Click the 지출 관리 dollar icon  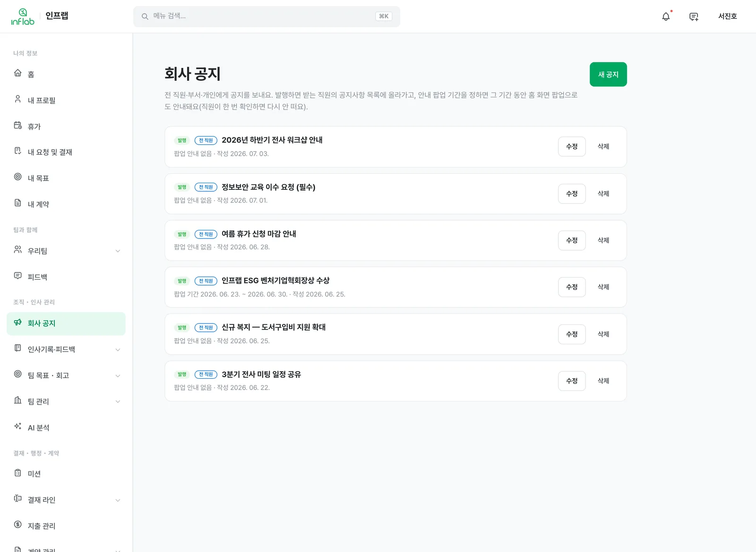[x=18, y=525]
